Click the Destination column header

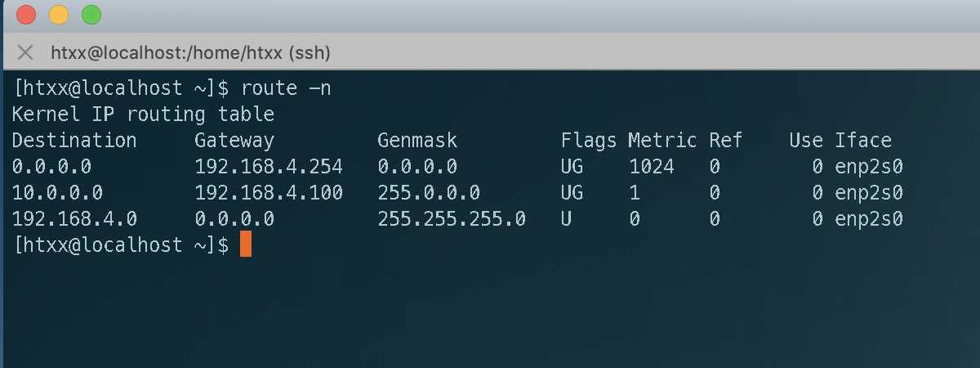click(x=74, y=140)
